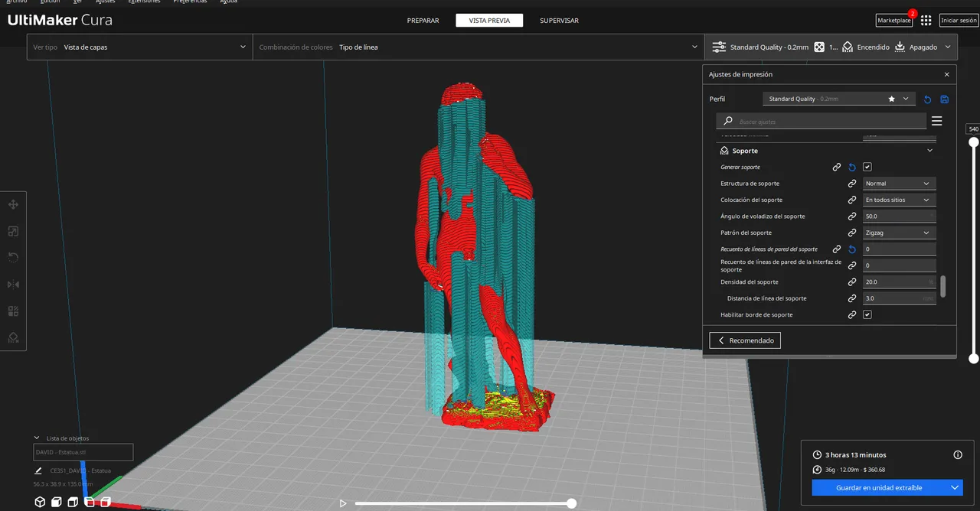The width and height of the screenshot is (980, 511).
Task: Reset profile changes with the undo arrow
Action: pos(928,99)
